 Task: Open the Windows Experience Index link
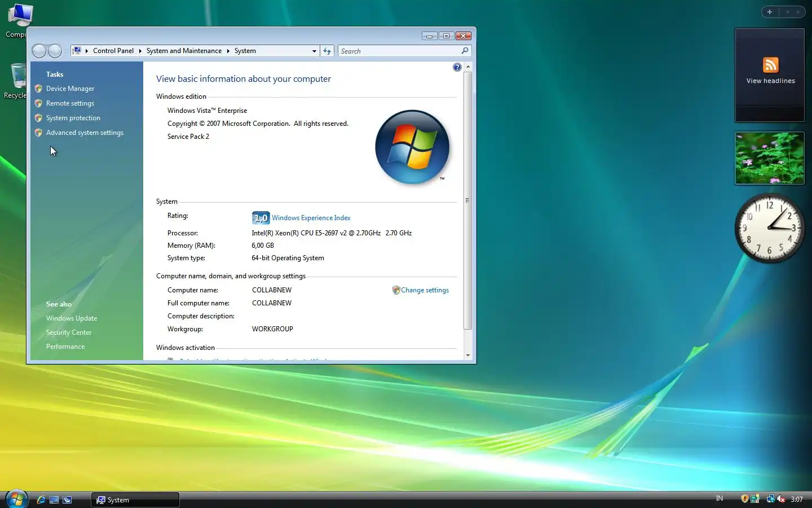coord(311,218)
